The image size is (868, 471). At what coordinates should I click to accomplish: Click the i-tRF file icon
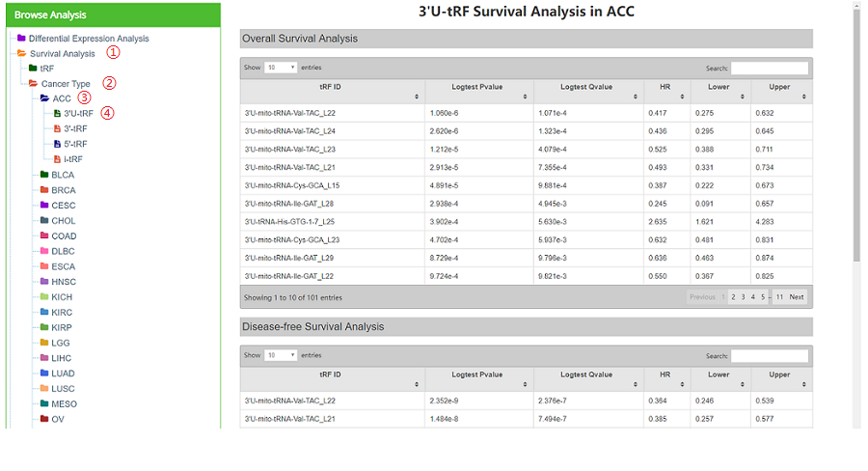pos(56,159)
